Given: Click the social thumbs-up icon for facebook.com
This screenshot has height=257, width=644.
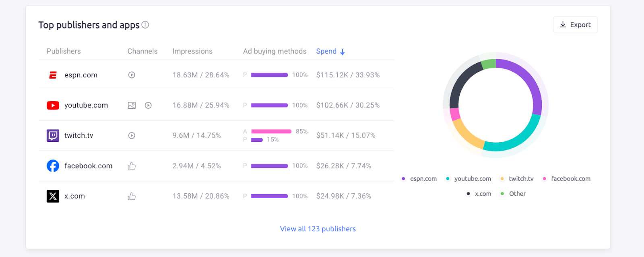Looking at the screenshot, I should point(131,166).
